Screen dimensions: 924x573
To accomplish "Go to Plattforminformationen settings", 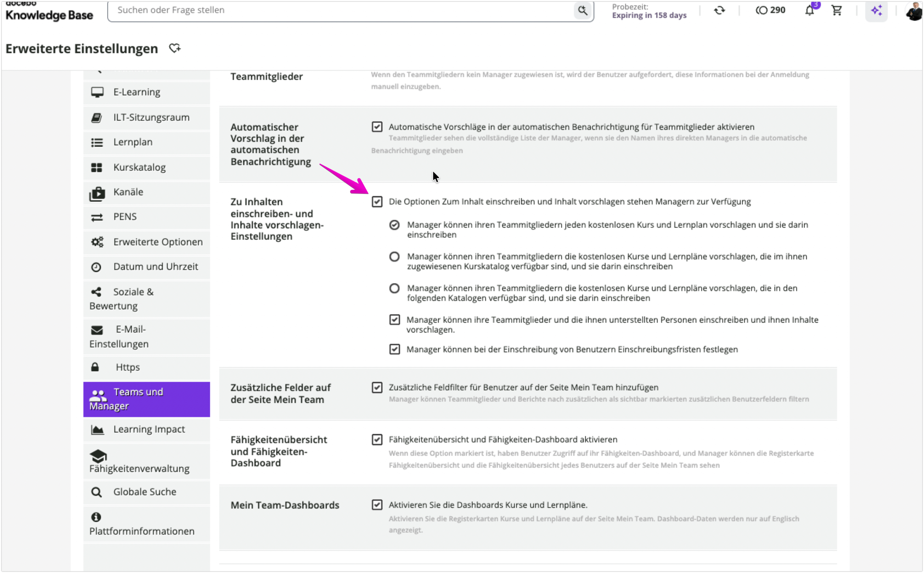I will 146,524.
